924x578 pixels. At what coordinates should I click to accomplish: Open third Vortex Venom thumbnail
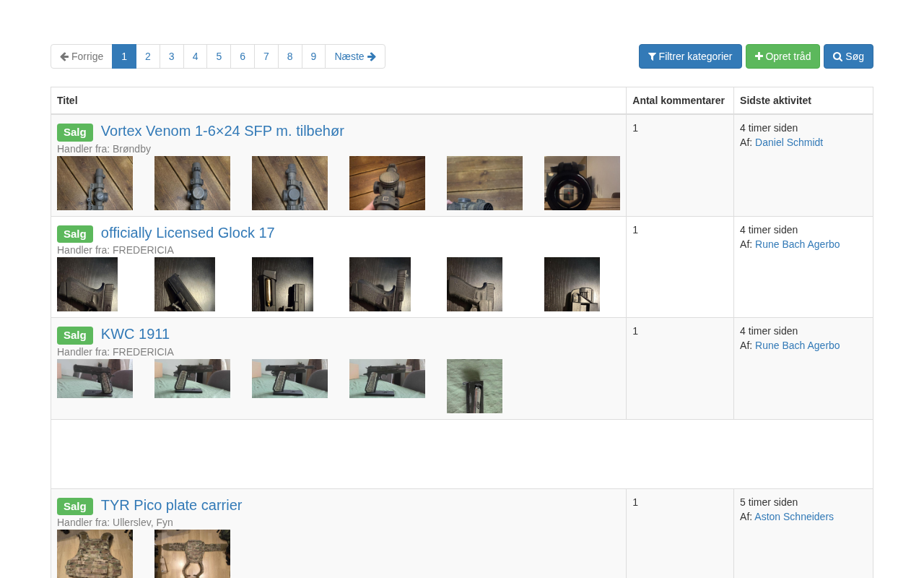point(289,183)
